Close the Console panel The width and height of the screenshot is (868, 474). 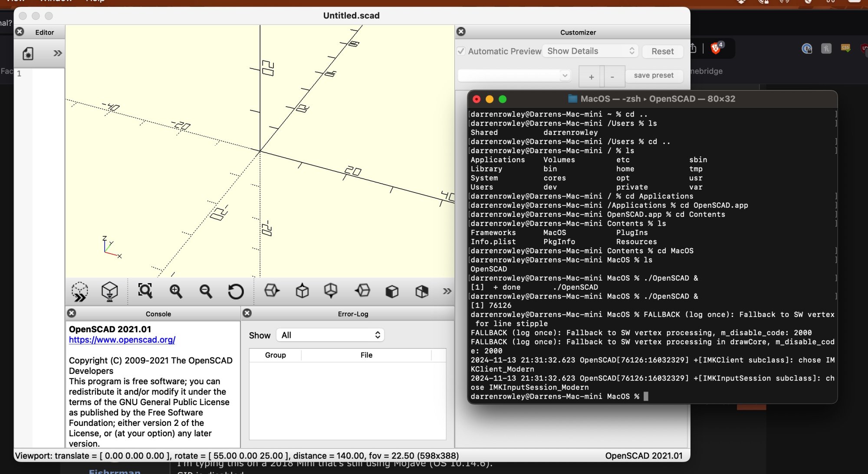pos(72,313)
